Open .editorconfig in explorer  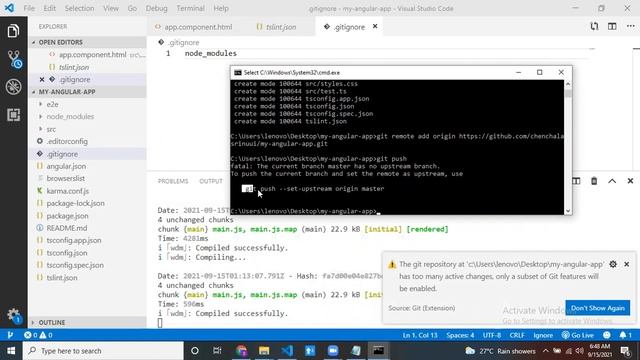coord(67,142)
